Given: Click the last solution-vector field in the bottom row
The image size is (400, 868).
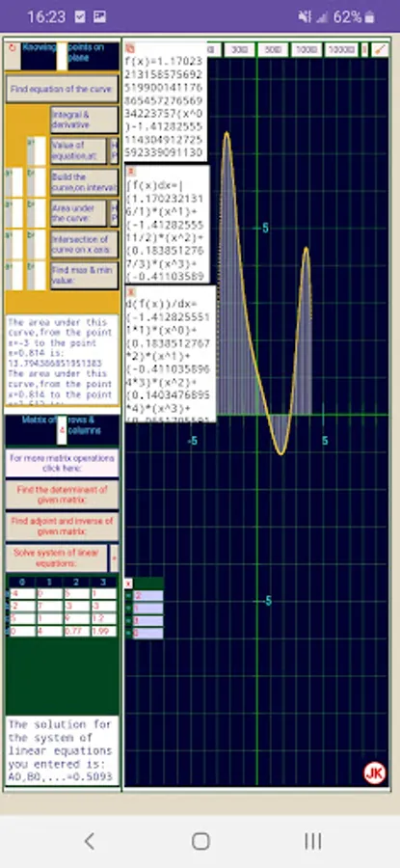Looking at the screenshot, I should (147, 633).
